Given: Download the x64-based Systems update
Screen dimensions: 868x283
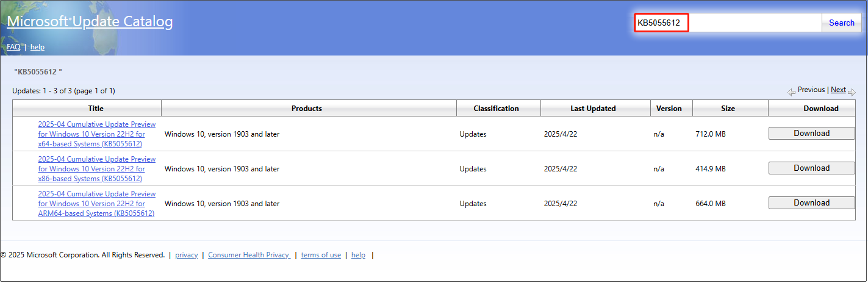Looking at the screenshot, I should (811, 134).
